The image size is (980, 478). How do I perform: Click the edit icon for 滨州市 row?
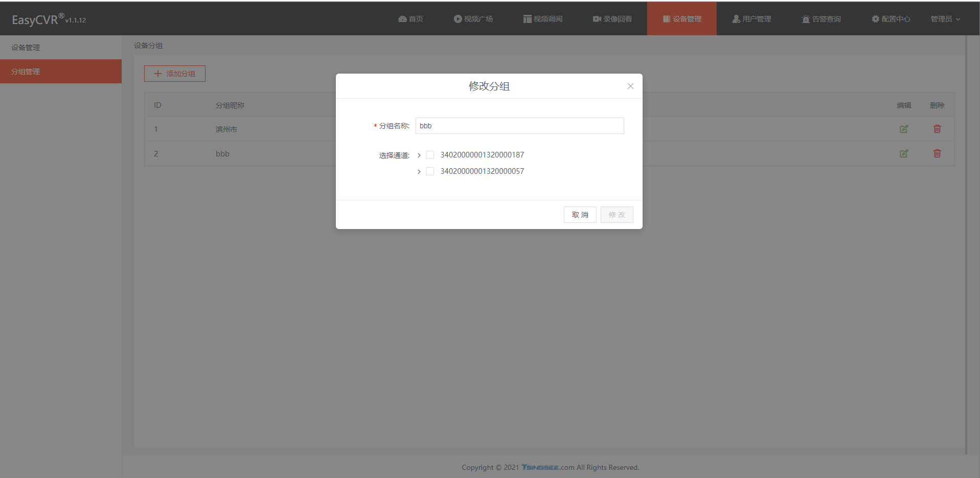[x=903, y=129]
